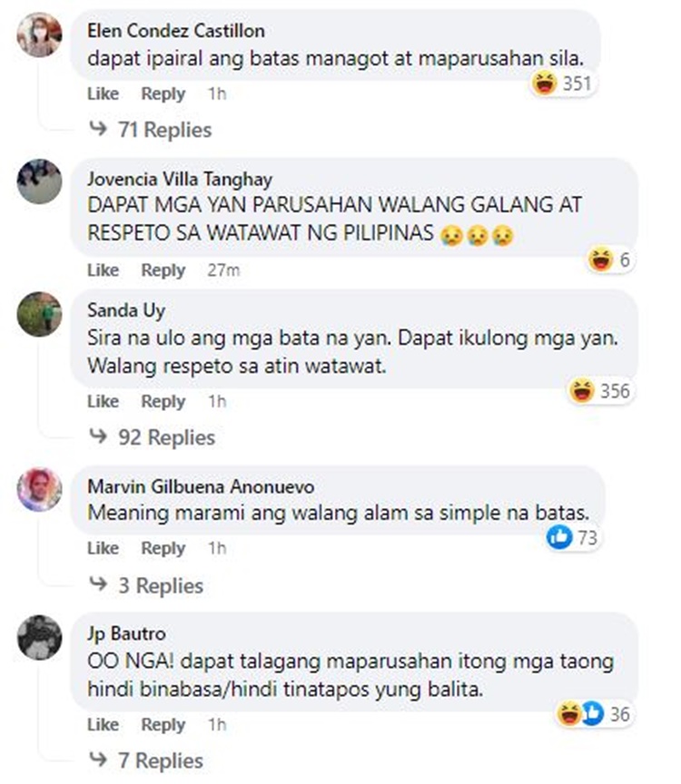681x784 pixels.
Task: Open the haha reaction count on Sanda Uy's comment
Action: coord(600,390)
